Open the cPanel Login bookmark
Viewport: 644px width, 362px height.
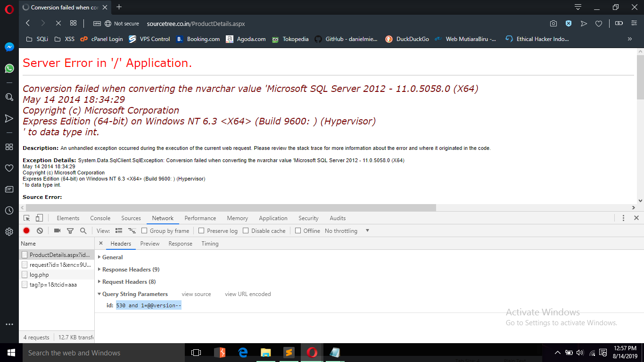point(101,39)
